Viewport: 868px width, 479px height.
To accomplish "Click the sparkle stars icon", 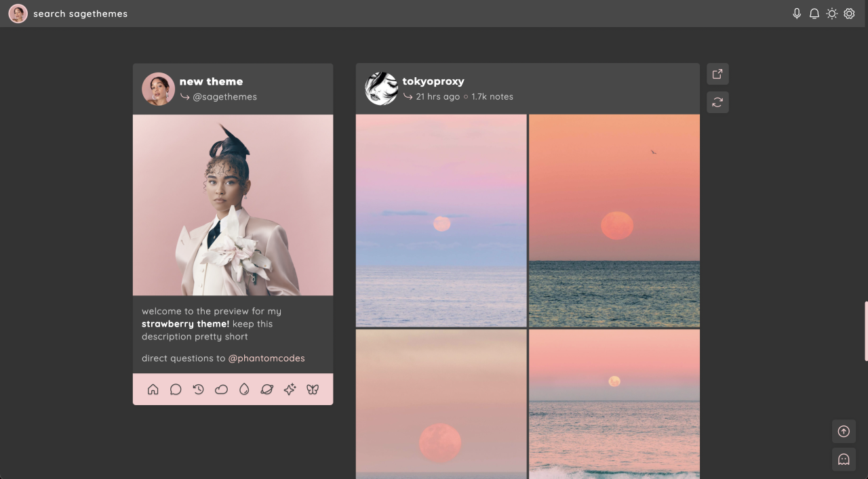I will pos(290,389).
